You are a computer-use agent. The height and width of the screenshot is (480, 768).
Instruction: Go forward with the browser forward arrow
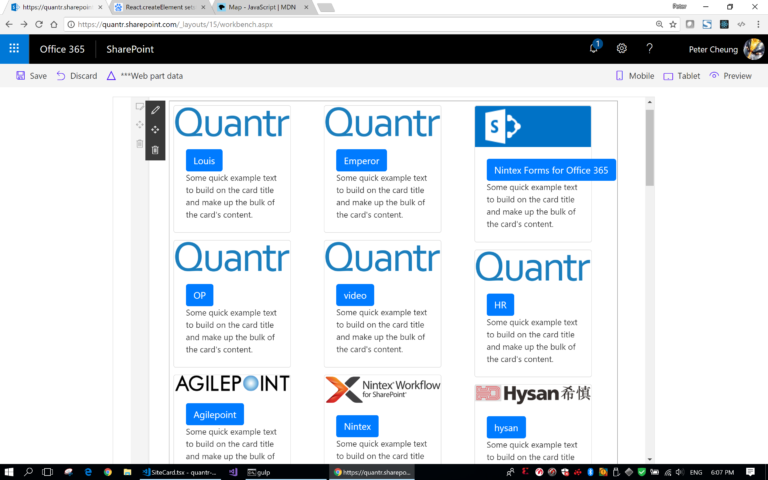[x=24, y=24]
